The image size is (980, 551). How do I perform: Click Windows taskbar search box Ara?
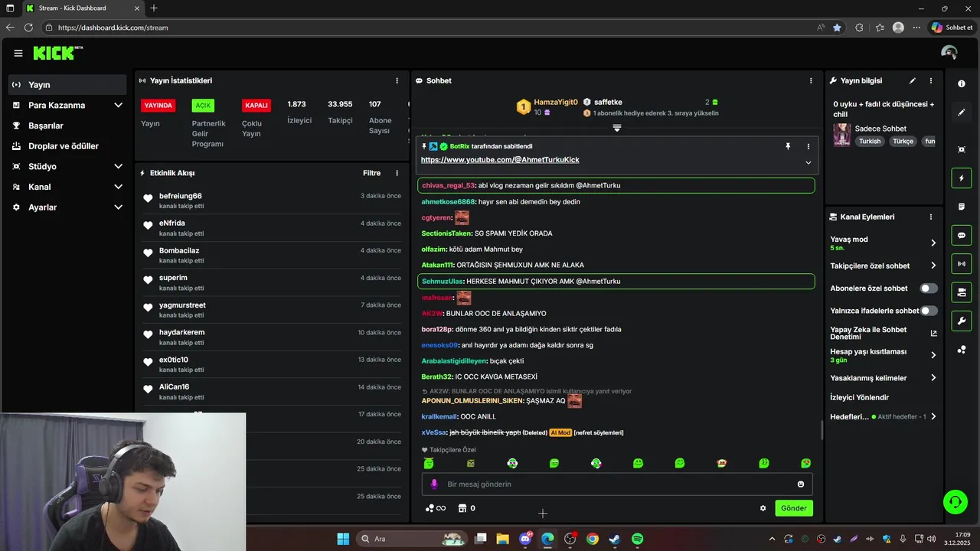[x=411, y=539]
